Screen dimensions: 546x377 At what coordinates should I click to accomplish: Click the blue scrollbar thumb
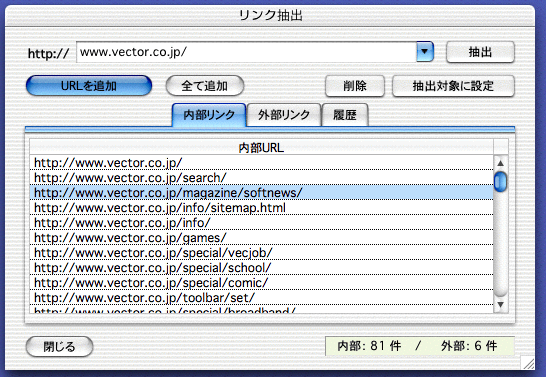pos(501,181)
